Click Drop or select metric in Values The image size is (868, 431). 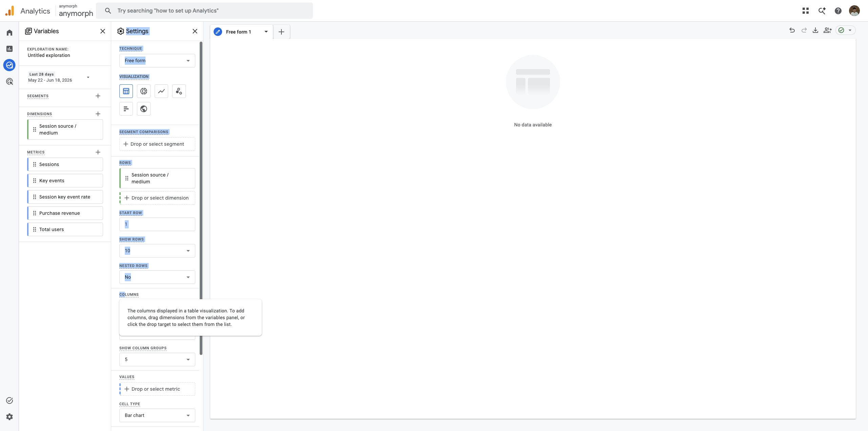pyautogui.click(x=157, y=389)
